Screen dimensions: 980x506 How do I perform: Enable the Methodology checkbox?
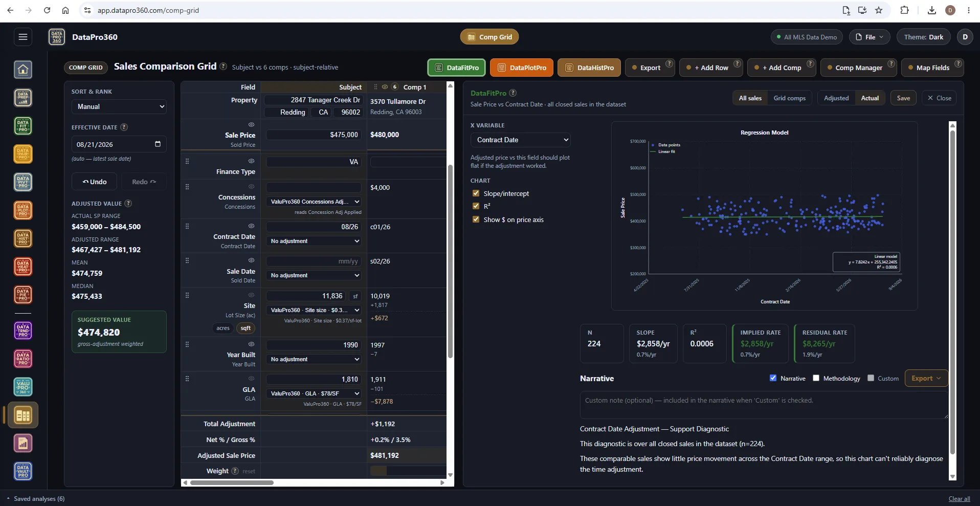(816, 378)
